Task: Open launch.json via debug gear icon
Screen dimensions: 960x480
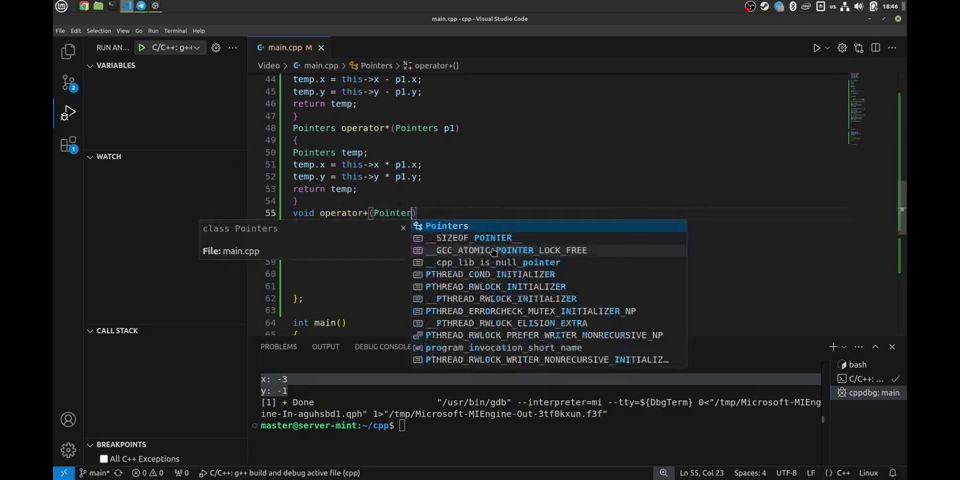Action: click(x=216, y=47)
